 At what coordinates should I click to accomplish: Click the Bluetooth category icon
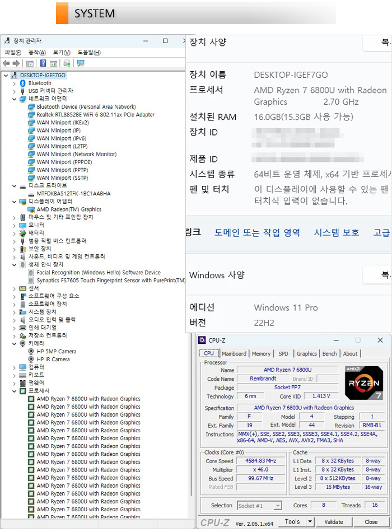(x=23, y=83)
